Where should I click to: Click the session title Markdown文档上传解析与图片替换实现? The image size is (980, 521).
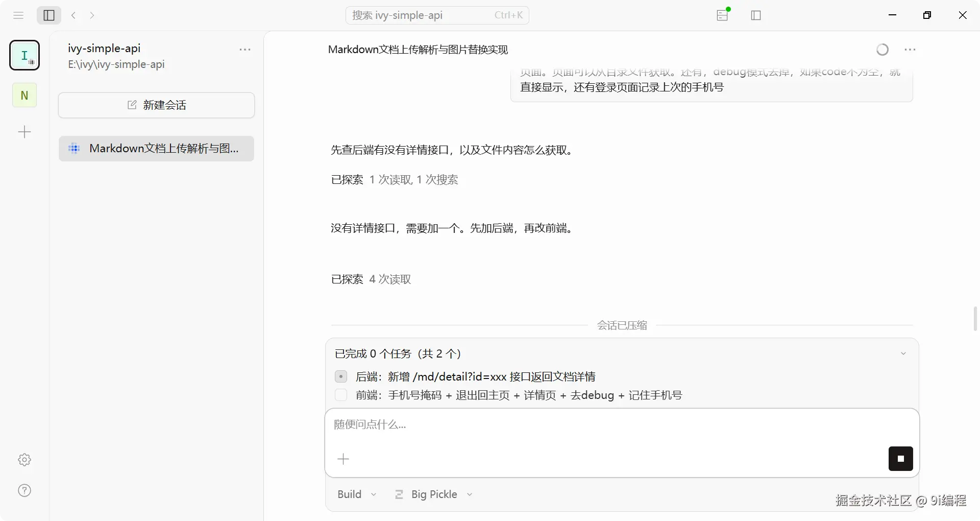point(418,50)
